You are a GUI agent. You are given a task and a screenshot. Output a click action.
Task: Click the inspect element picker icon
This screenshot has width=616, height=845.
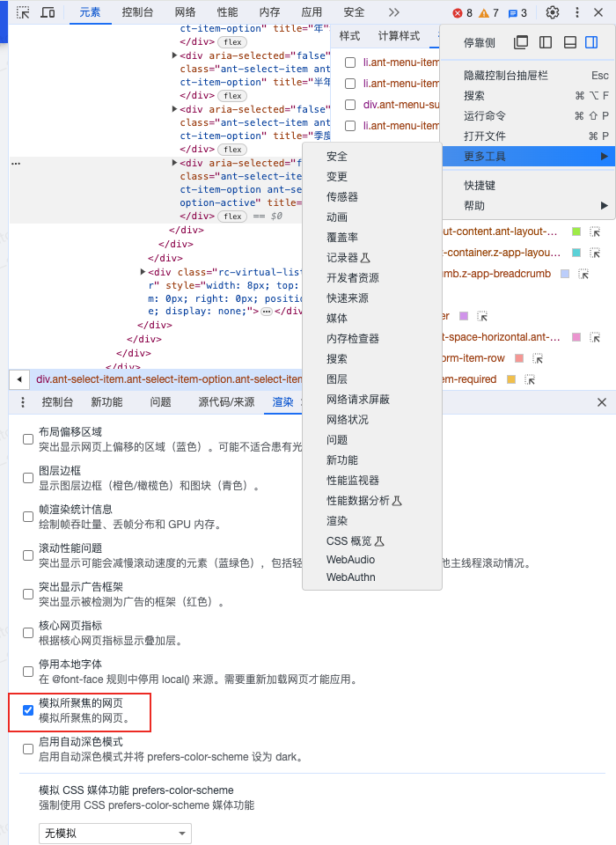tap(23, 12)
